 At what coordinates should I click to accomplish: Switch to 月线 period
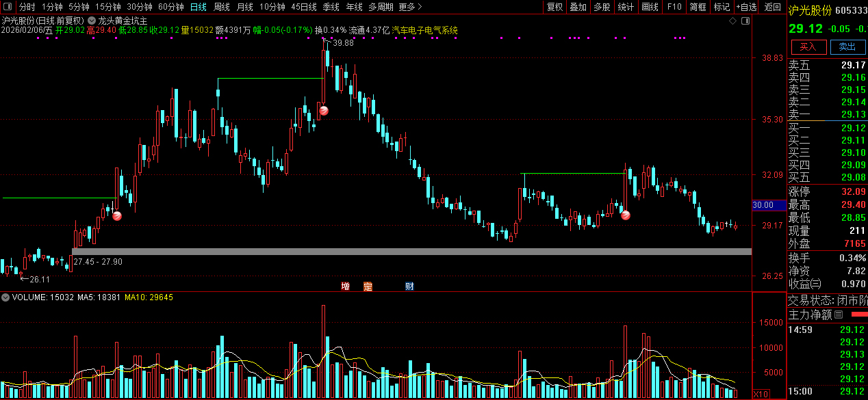[x=244, y=7]
